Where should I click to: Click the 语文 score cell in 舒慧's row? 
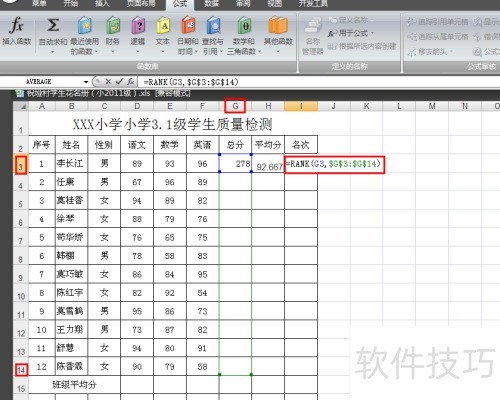click(x=137, y=348)
